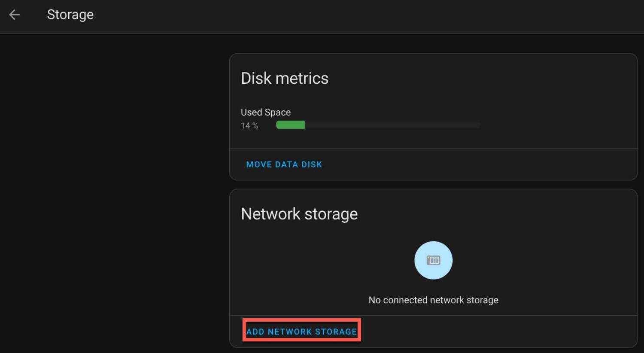
Task: Click the Storage page title
Action: [x=70, y=14]
